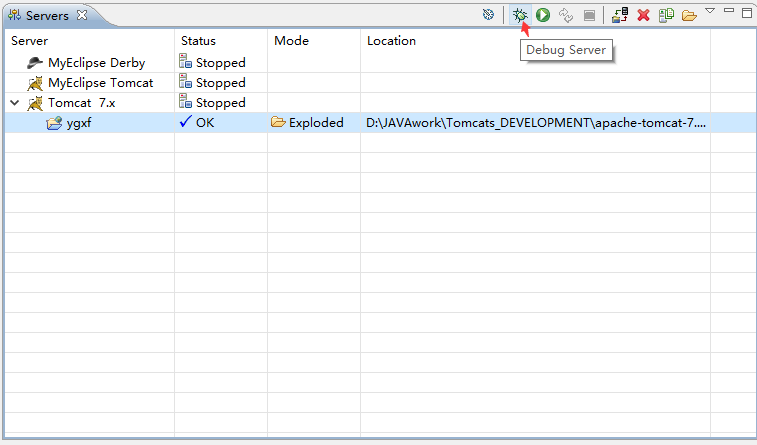The height and width of the screenshot is (445, 757).
Task: Click the browse deployment folder icon
Action: [x=689, y=15]
